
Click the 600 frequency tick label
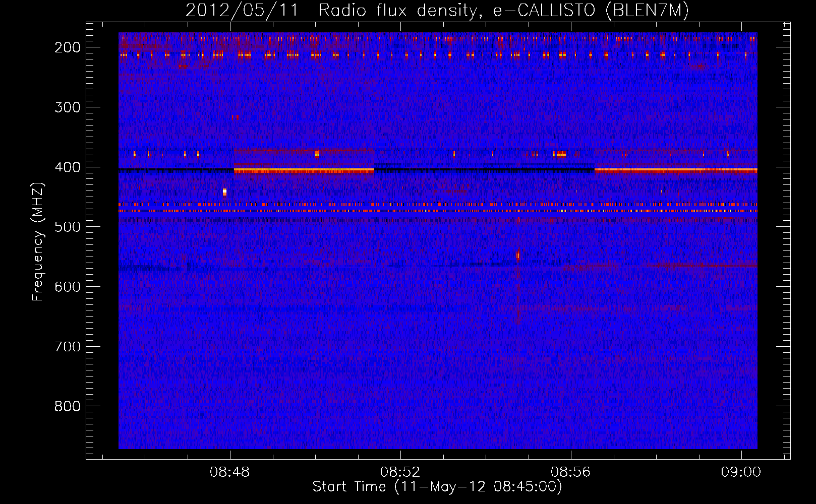68,287
